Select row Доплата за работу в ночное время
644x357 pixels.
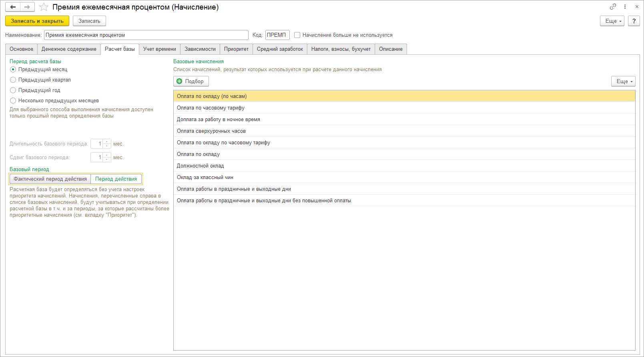[x=404, y=120]
